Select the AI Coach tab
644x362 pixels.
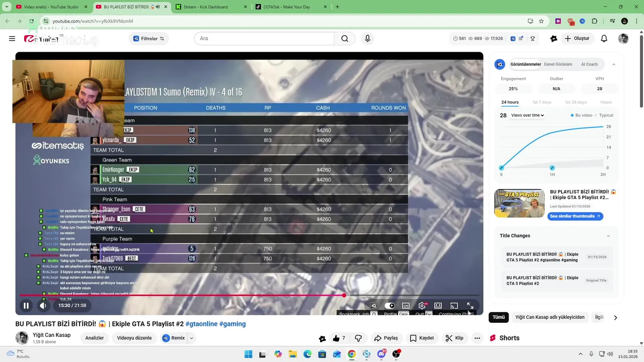589,64
